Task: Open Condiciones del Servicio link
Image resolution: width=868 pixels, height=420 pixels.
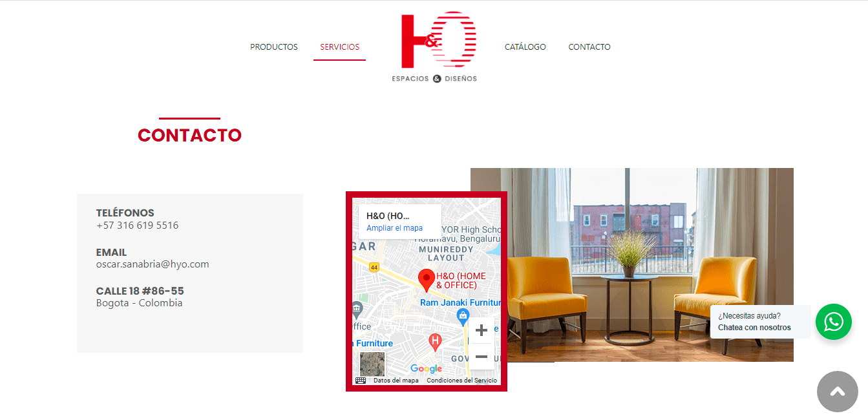Action: pyautogui.click(x=461, y=381)
